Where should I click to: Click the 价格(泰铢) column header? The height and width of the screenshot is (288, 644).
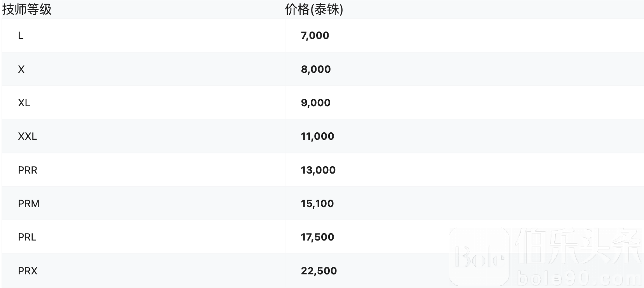[x=314, y=9]
